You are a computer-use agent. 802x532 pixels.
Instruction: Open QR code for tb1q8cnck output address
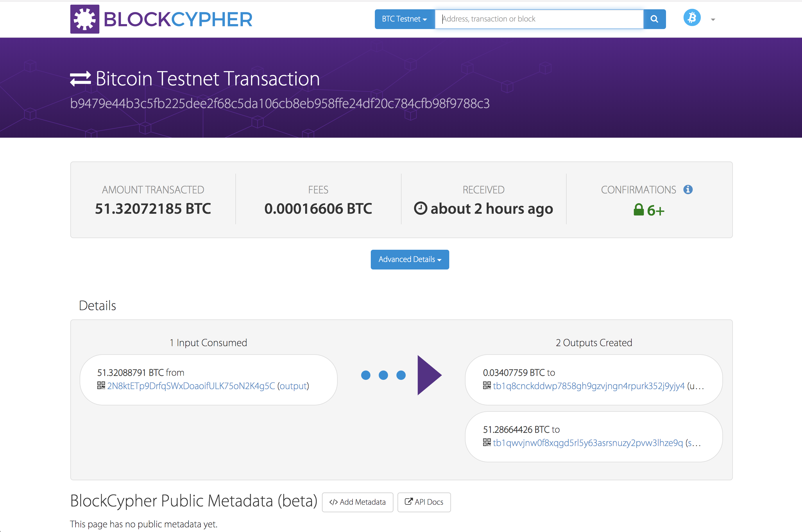tap(487, 385)
